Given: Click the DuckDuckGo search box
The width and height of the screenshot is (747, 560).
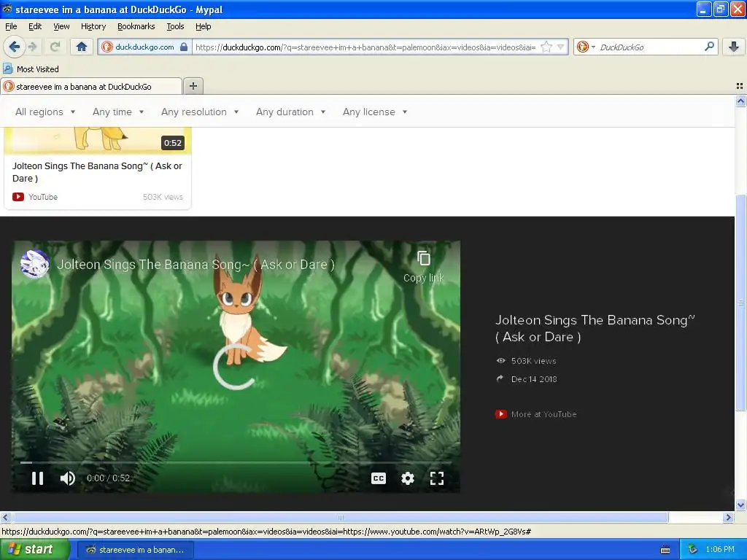Looking at the screenshot, I should pos(649,47).
